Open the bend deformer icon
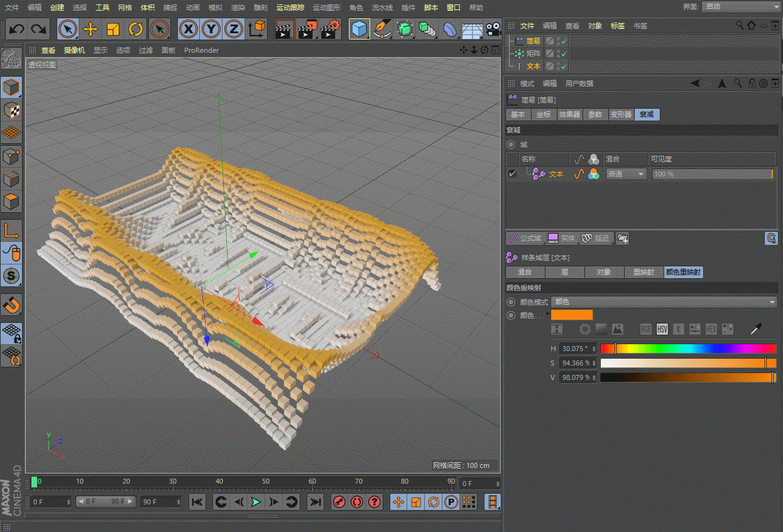 pyautogui.click(x=450, y=29)
